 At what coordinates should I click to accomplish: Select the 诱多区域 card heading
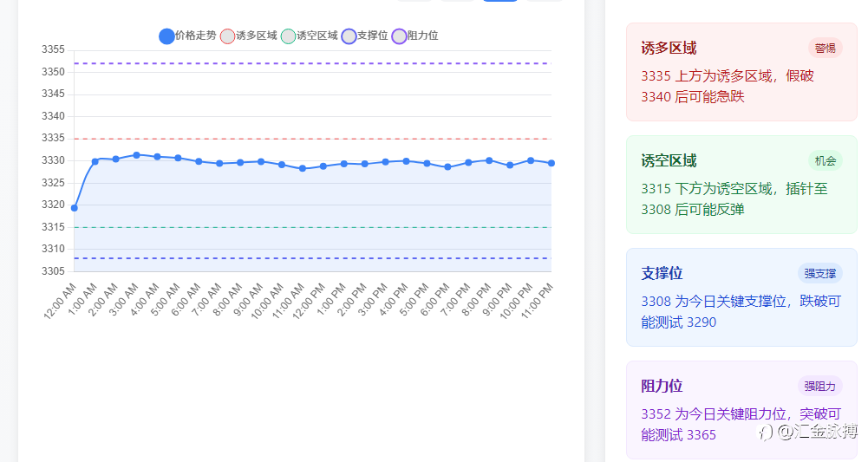point(669,49)
